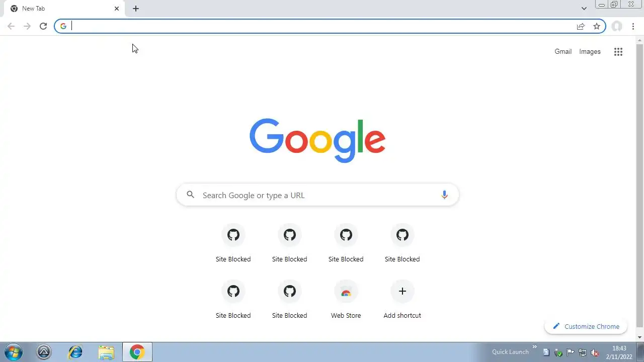The image size is (644, 362).
Task: Open the triangle app icon in taskbar
Action: point(44,352)
